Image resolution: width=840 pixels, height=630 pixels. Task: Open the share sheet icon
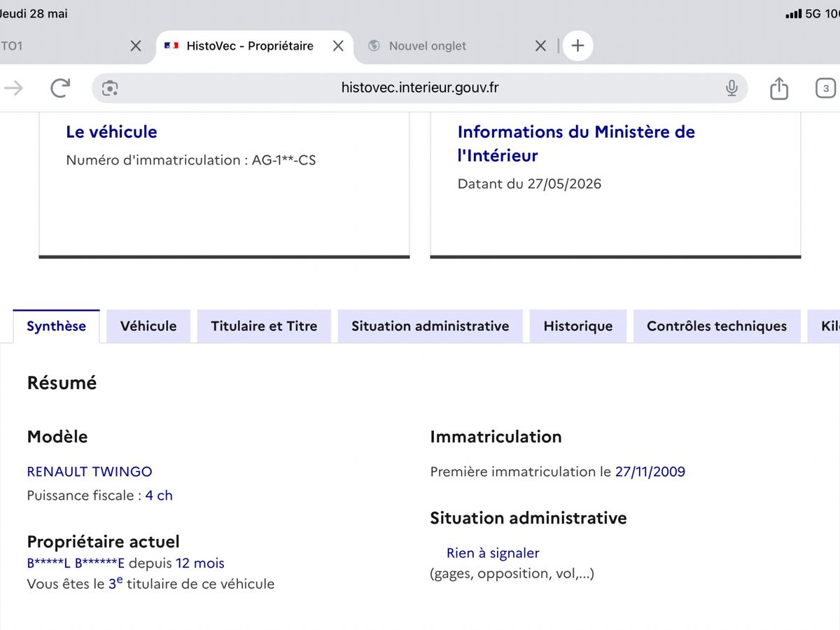(x=779, y=87)
